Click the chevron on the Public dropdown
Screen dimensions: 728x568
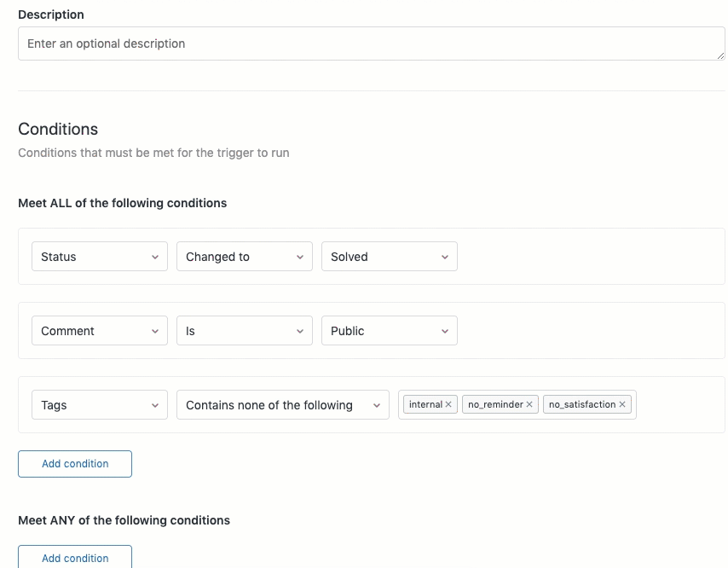(x=445, y=330)
